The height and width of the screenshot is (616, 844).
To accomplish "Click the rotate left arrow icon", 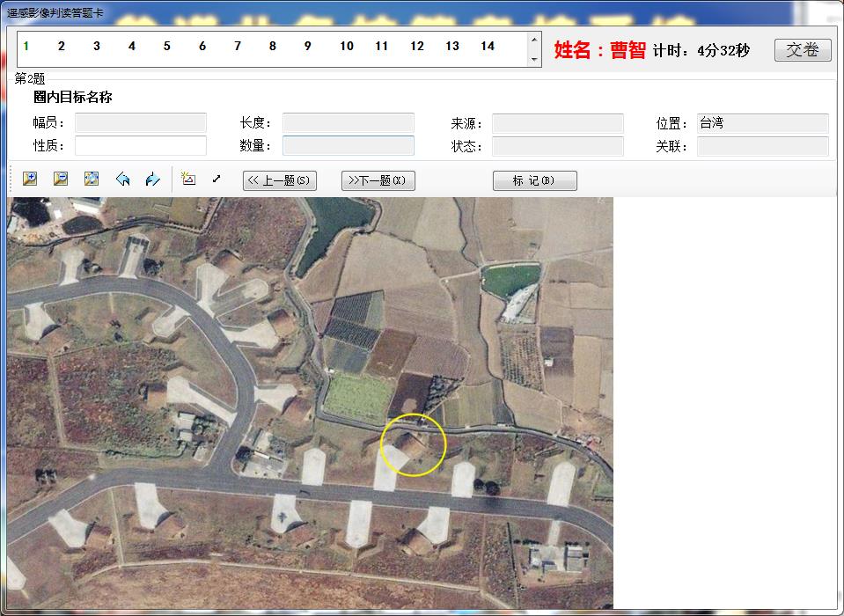I will (122, 180).
